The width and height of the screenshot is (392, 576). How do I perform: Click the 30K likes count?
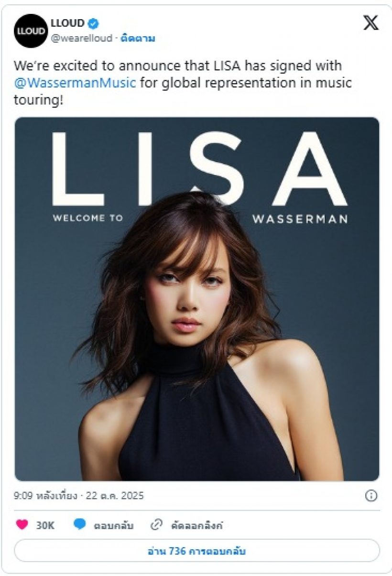point(45,526)
